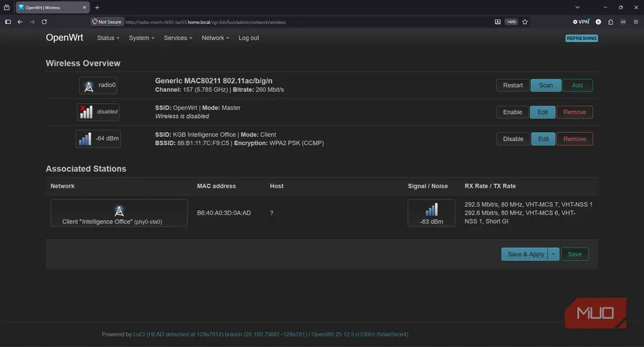Go back with the browser back arrow

[x=20, y=22]
